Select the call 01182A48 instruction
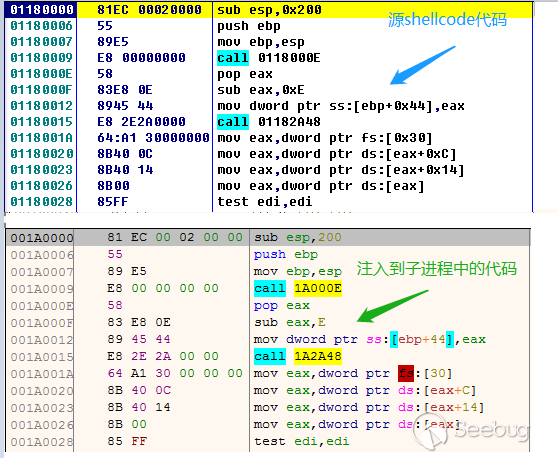The height and width of the screenshot is (458, 558). (x=269, y=122)
